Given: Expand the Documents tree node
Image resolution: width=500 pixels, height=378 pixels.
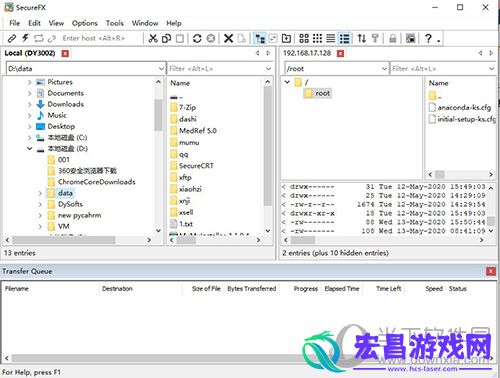Looking at the screenshot, I should (30, 93).
